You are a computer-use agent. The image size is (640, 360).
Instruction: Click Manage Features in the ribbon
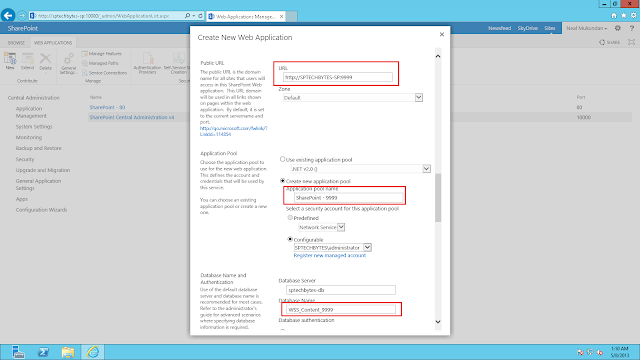[102, 53]
